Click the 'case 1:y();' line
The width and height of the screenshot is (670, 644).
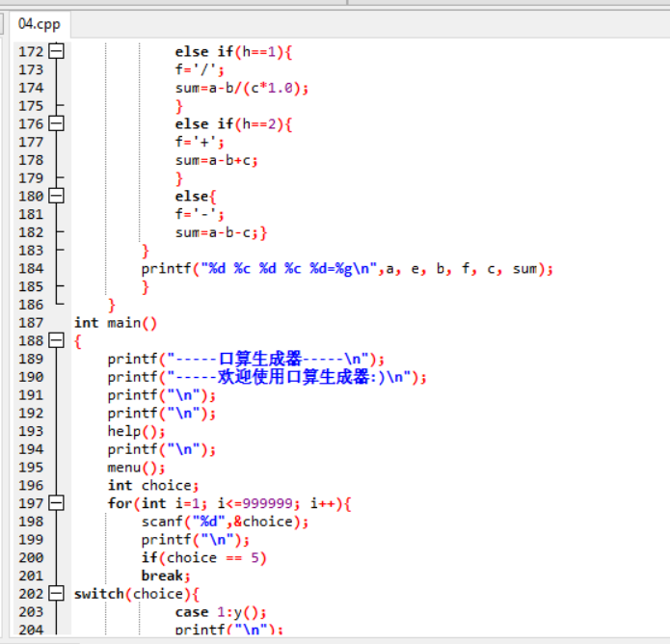pyautogui.click(x=221, y=612)
